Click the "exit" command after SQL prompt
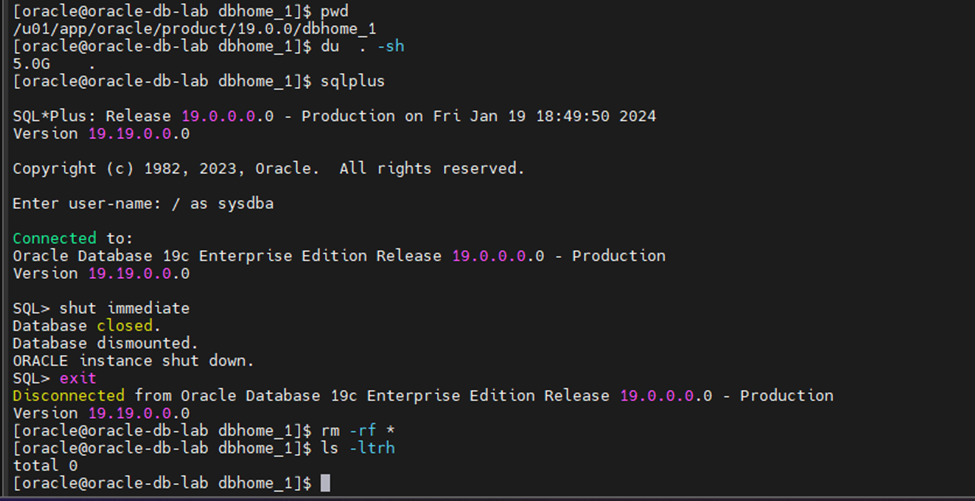 tap(78, 378)
